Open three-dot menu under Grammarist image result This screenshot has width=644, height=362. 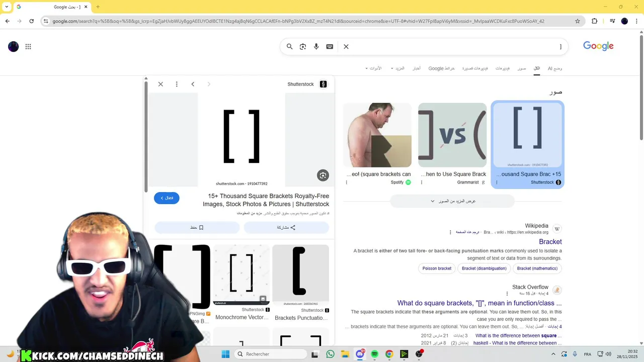click(422, 183)
